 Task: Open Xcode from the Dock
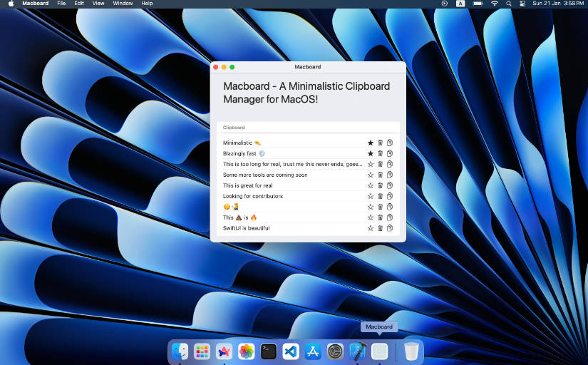click(x=357, y=351)
